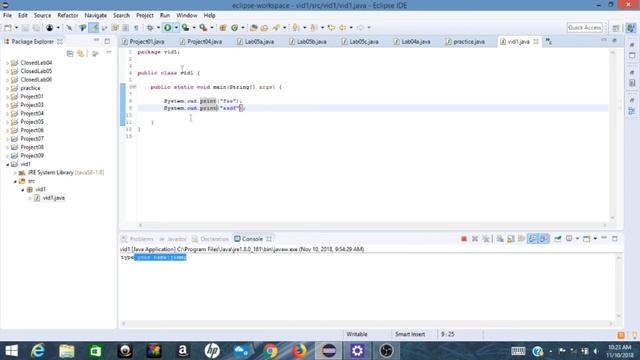Switch to practice.java editor tab
The image size is (640, 360).
465,42
